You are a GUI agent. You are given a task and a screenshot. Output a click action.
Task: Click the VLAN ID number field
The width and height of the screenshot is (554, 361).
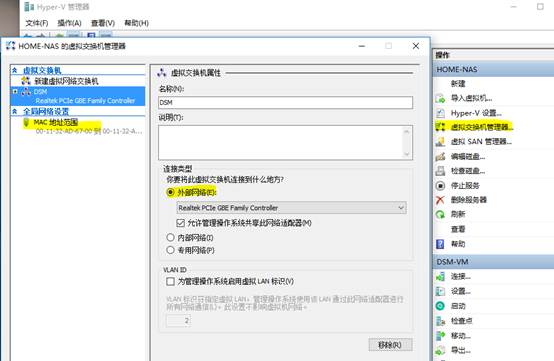(x=178, y=321)
